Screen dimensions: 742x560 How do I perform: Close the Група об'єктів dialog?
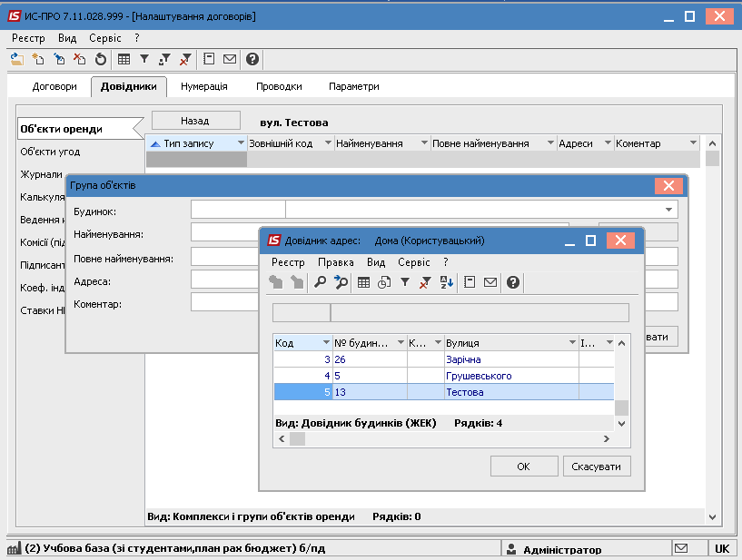point(668,186)
